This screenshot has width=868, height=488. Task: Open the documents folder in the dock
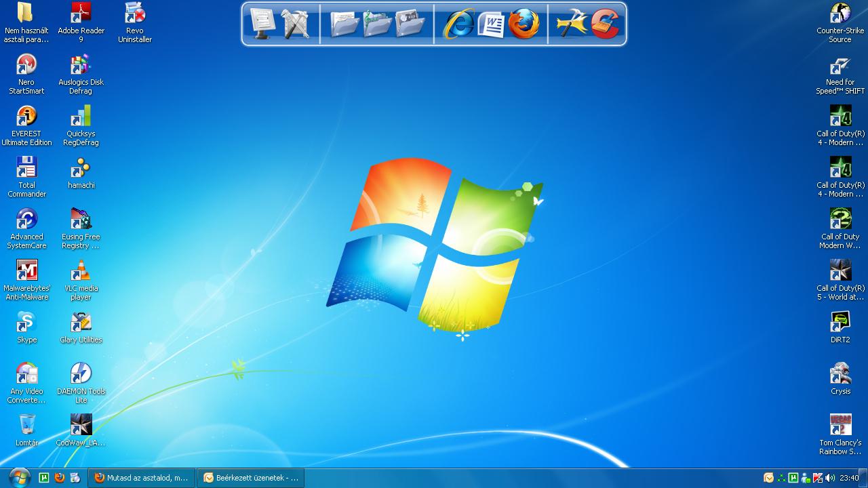tap(345, 24)
